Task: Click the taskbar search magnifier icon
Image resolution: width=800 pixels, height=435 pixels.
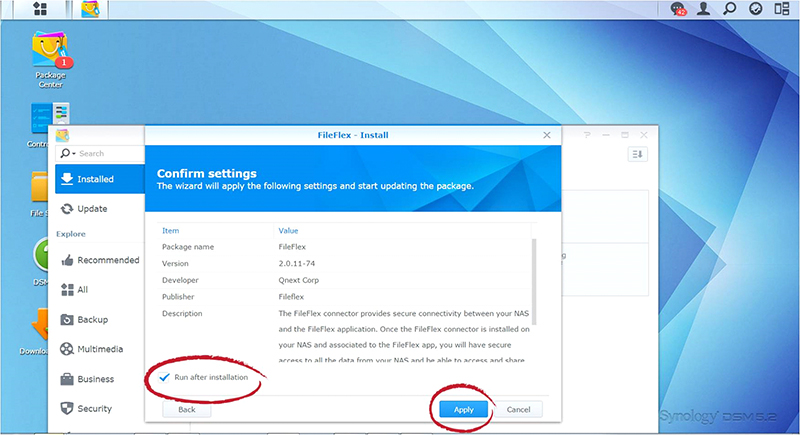Action: pyautogui.click(x=730, y=9)
